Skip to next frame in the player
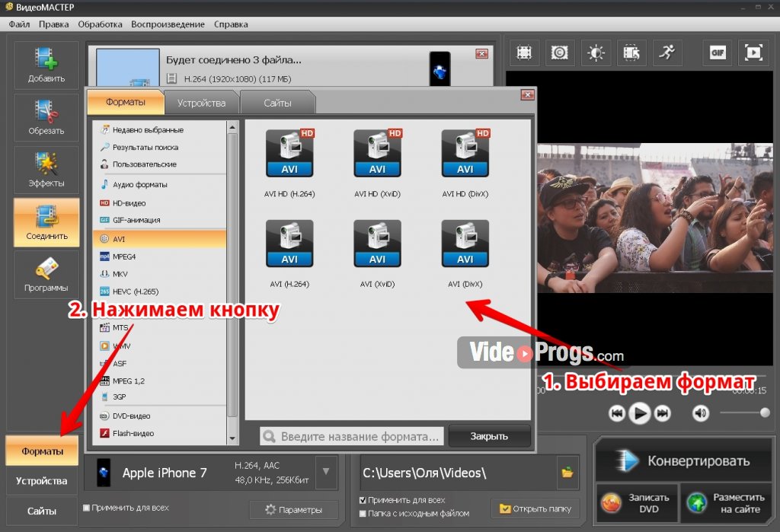The width and height of the screenshot is (780, 532). coord(663,413)
